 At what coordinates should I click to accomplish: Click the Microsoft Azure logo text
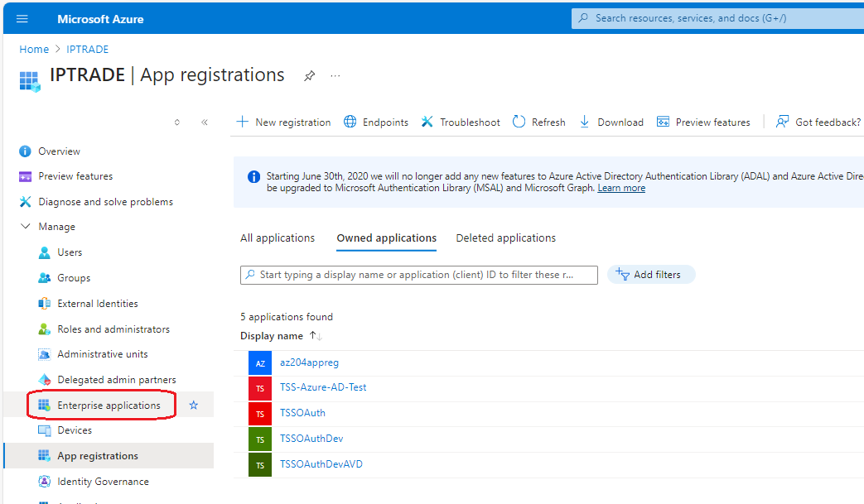[100, 19]
